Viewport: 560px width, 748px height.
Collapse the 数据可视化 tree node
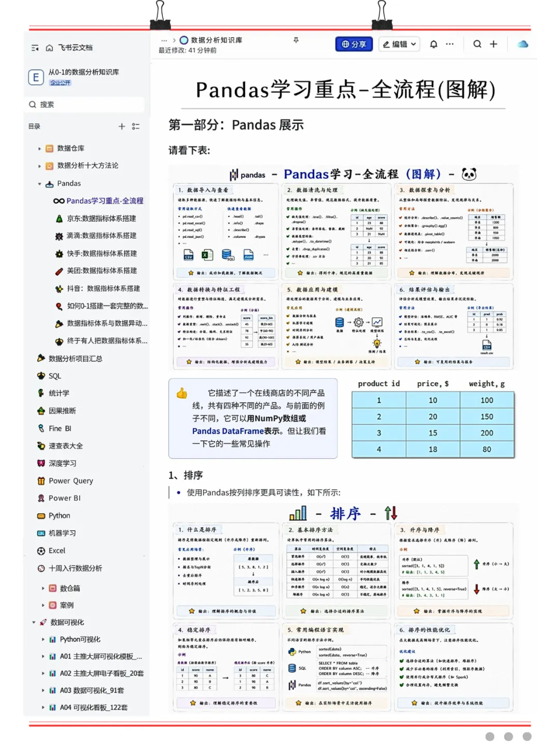(34, 623)
